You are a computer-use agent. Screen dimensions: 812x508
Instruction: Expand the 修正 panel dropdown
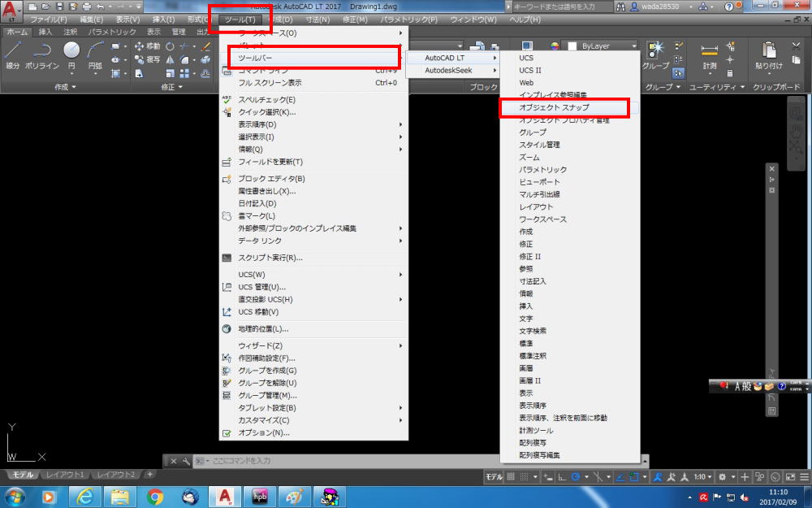(172, 87)
